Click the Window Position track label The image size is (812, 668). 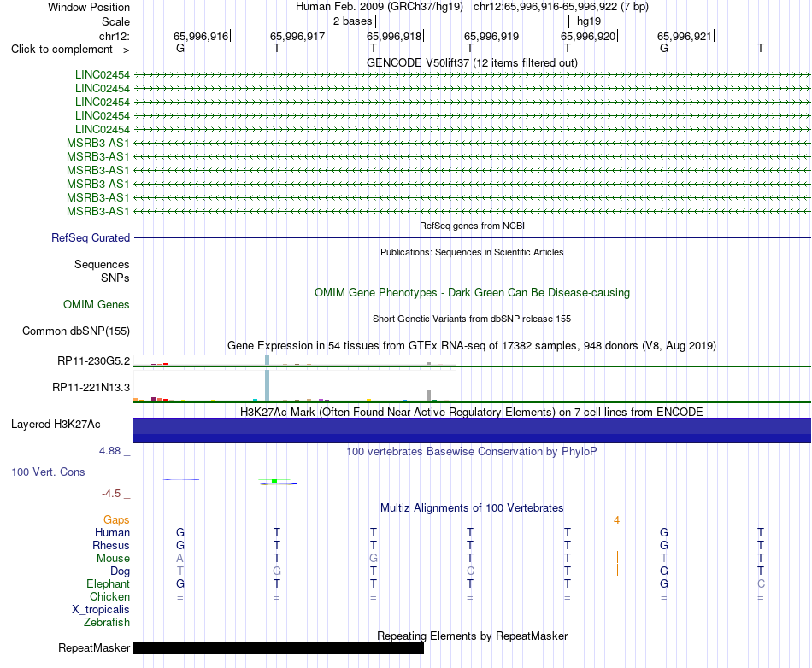(89, 7)
